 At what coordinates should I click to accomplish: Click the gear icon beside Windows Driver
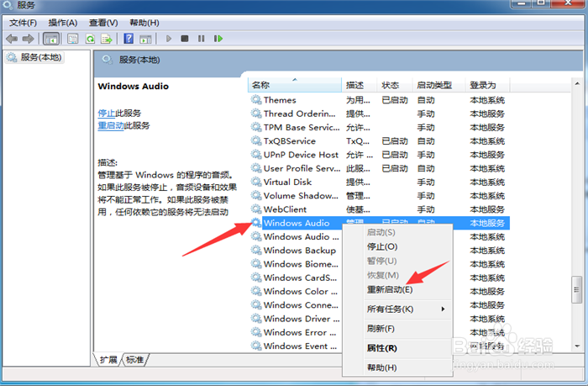click(x=256, y=319)
